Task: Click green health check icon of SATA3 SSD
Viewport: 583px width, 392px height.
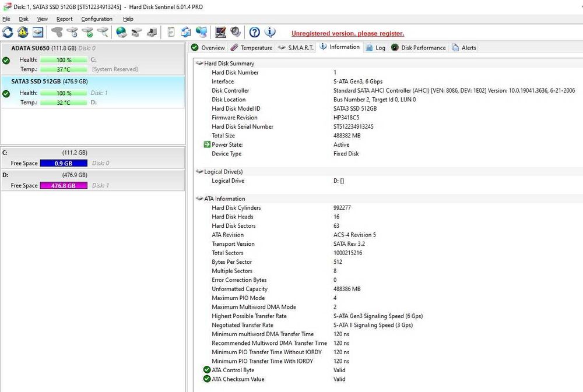Action: click(x=6, y=94)
